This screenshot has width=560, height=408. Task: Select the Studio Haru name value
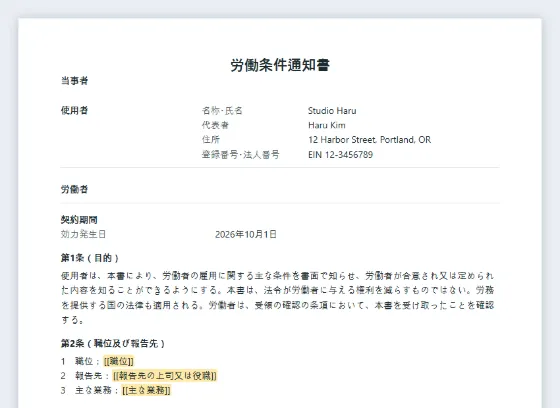[332, 111]
